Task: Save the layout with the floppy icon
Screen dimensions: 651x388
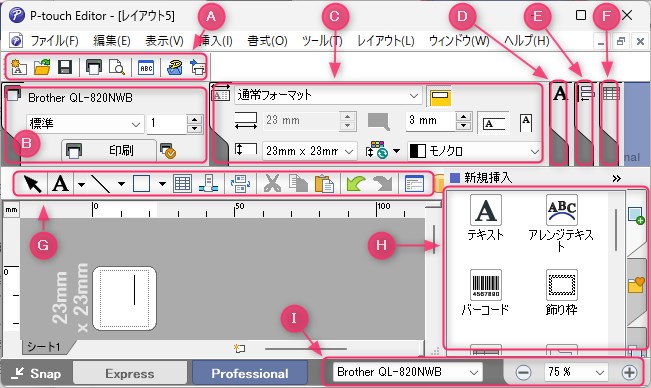Action: pos(65,67)
